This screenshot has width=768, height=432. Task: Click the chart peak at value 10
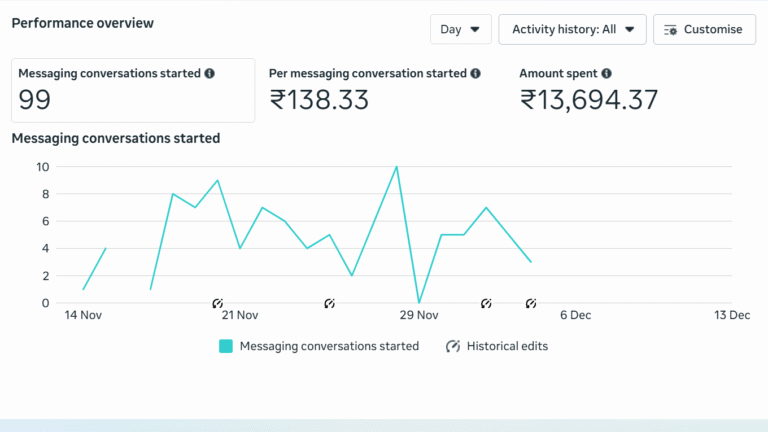pyautogui.click(x=397, y=167)
